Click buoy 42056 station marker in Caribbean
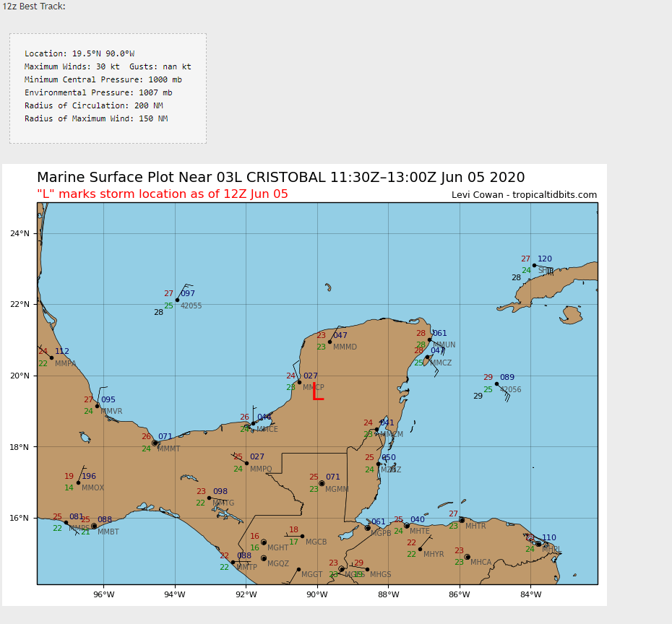 (496, 384)
